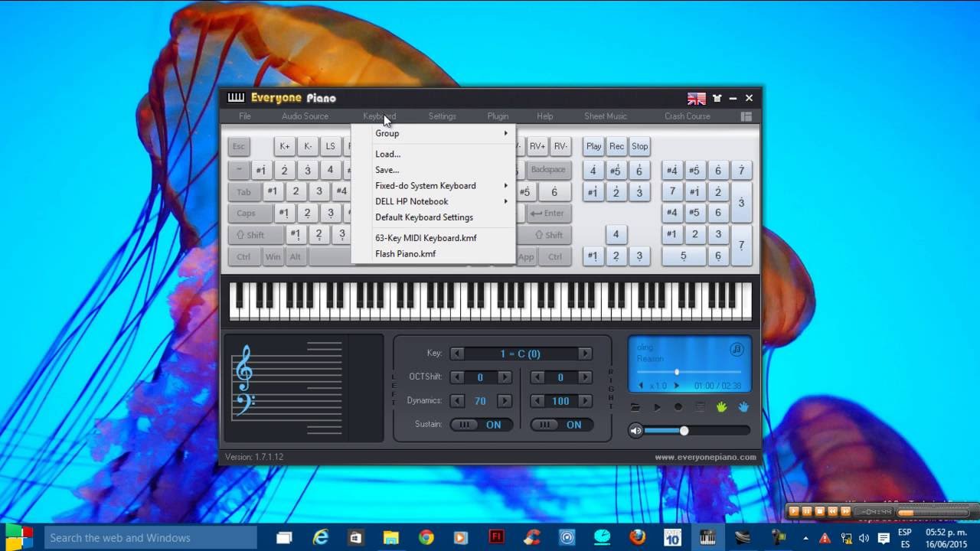Open the Audio Source menu

tap(305, 116)
